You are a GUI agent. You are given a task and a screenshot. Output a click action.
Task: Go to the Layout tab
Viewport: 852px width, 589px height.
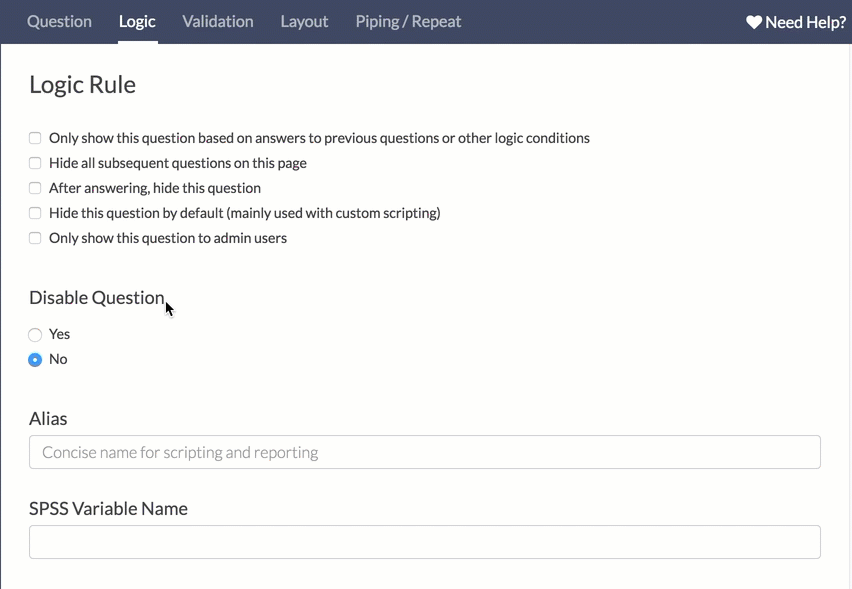[x=304, y=21]
